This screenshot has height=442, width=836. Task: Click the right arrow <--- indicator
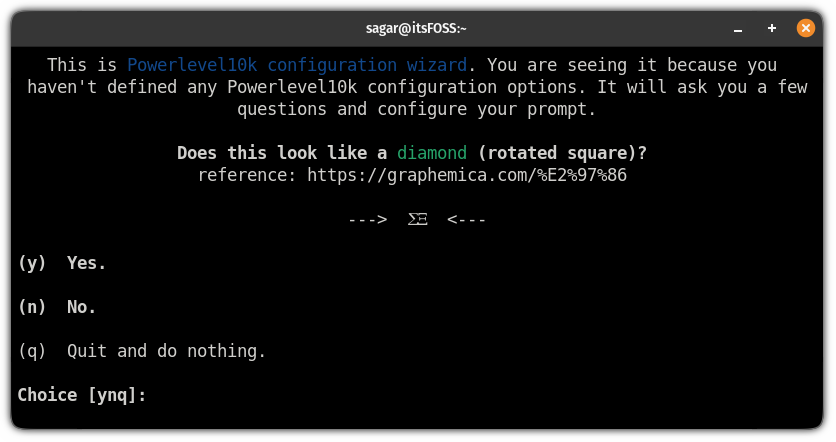(x=467, y=219)
